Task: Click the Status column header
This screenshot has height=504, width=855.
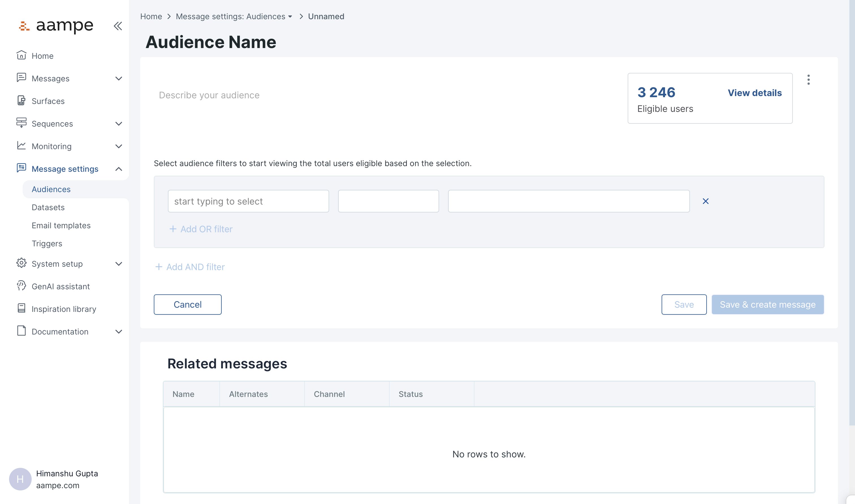Action: point(431,394)
